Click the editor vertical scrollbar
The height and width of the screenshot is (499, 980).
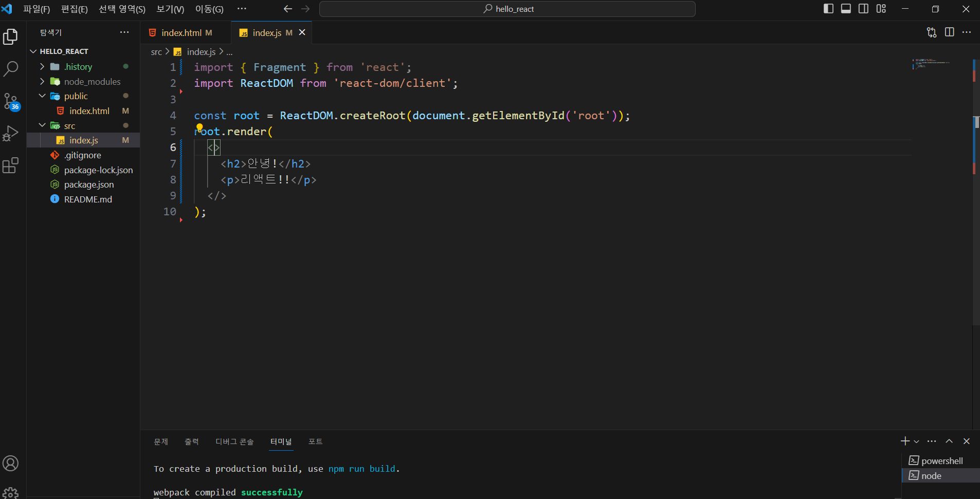(976, 193)
